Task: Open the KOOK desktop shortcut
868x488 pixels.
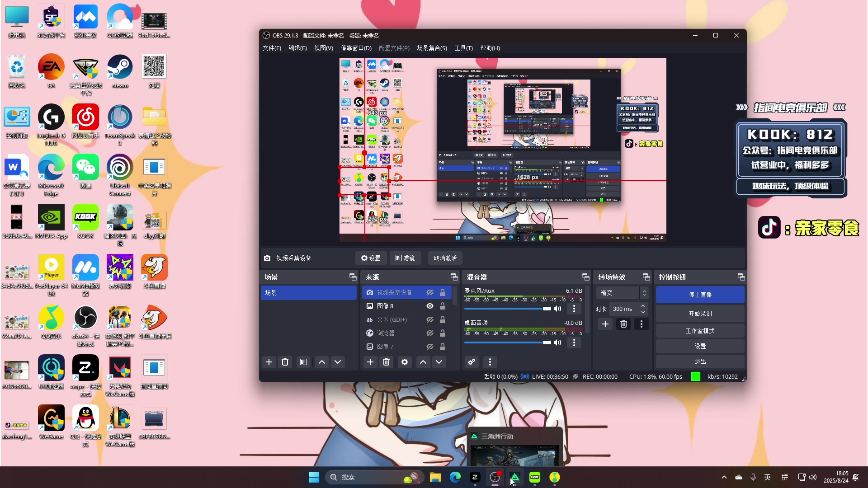Action: click(85, 221)
